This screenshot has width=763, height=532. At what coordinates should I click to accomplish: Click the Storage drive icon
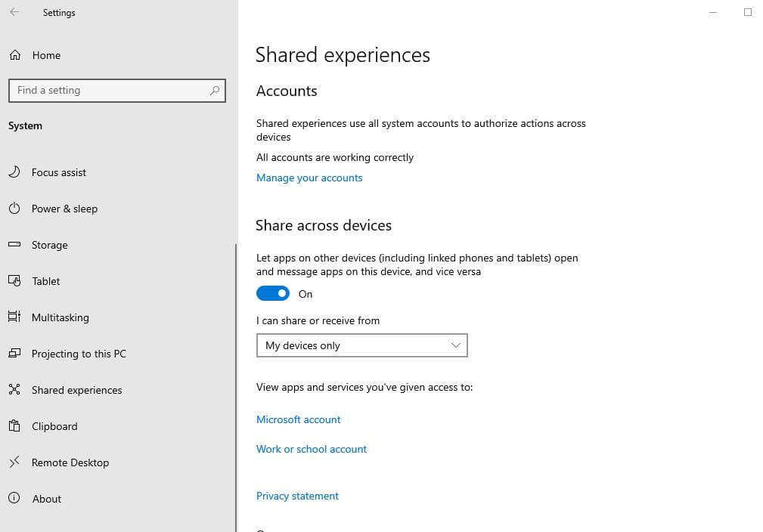[x=14, y=245]
